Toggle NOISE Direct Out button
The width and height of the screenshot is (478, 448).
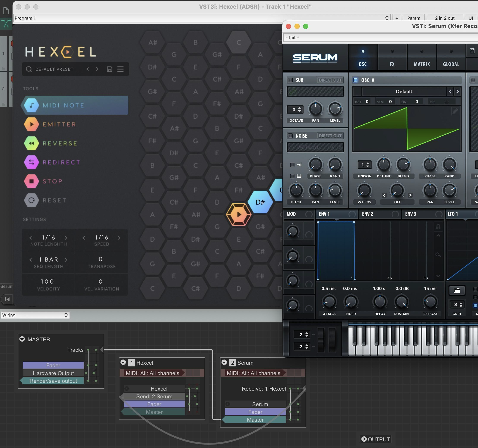330,136
